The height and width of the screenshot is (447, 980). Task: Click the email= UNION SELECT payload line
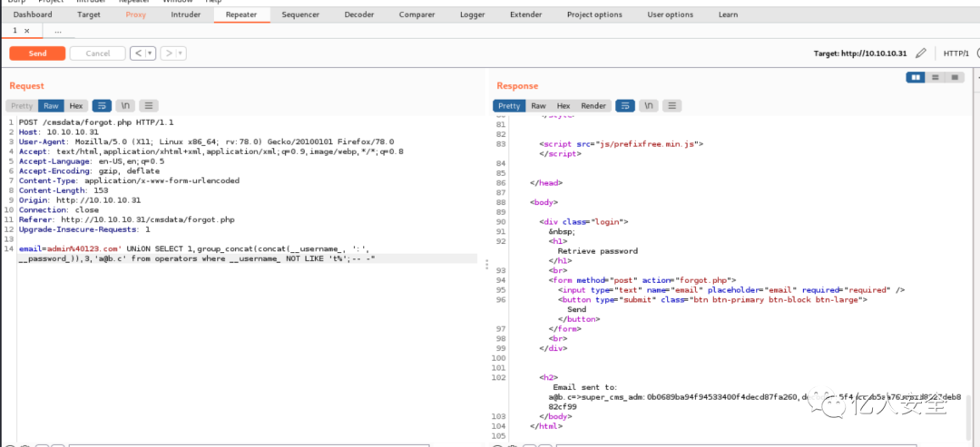point(198,254)
